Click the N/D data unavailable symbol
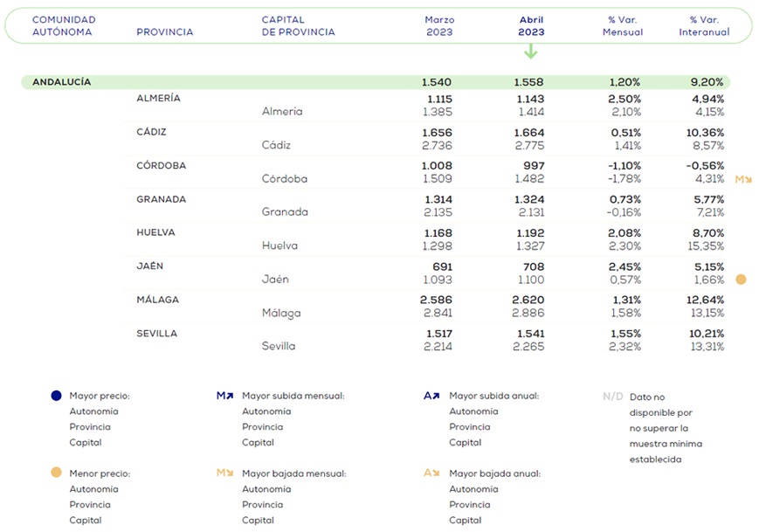Viewport: 766px width, 532px height. pos(613,397)
